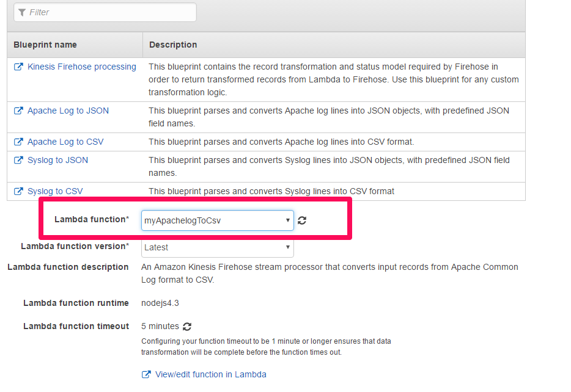Click external-link icon beside View/edit function in Lambda
Image resolution: width=571 pixels, height=392 pixels.
[x=146, y=375]
